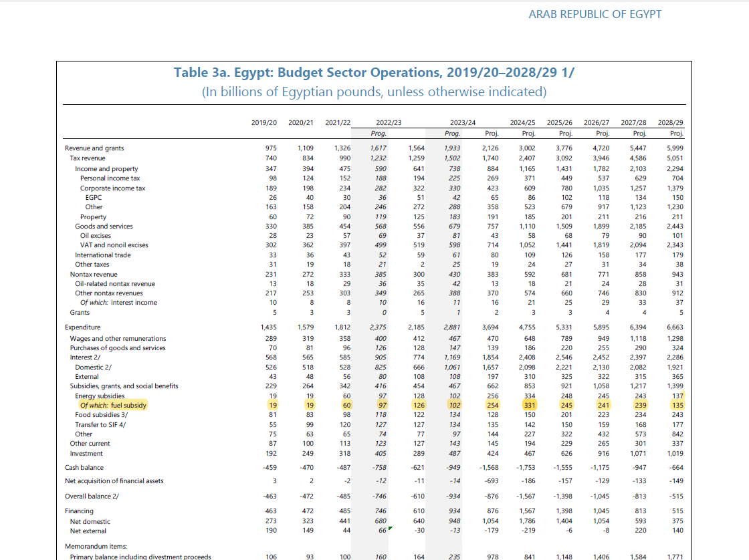Click the 'Revenue and grants' row label
749x560 pixels.
(94, 148)
